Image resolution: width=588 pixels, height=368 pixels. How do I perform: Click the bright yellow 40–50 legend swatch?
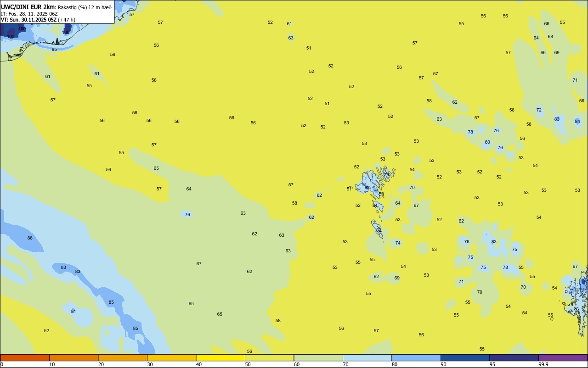pos(220,357)
